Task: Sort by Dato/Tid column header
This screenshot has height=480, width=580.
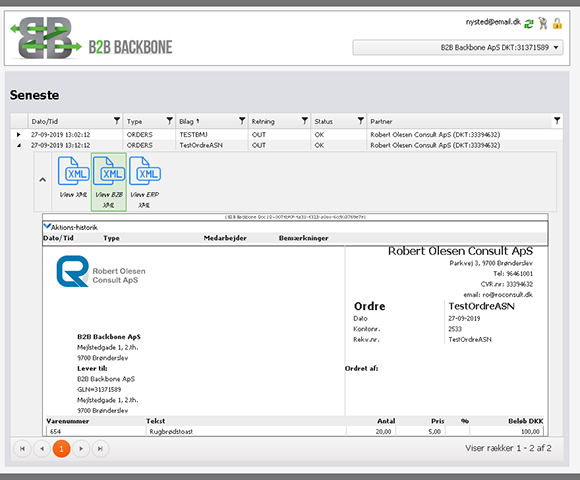Action: (45, 121)
